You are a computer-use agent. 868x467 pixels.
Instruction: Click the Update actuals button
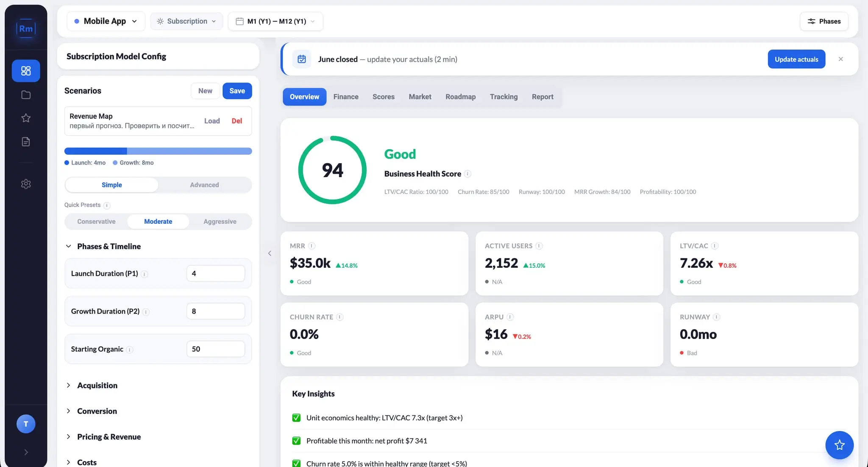click(796, 59)
